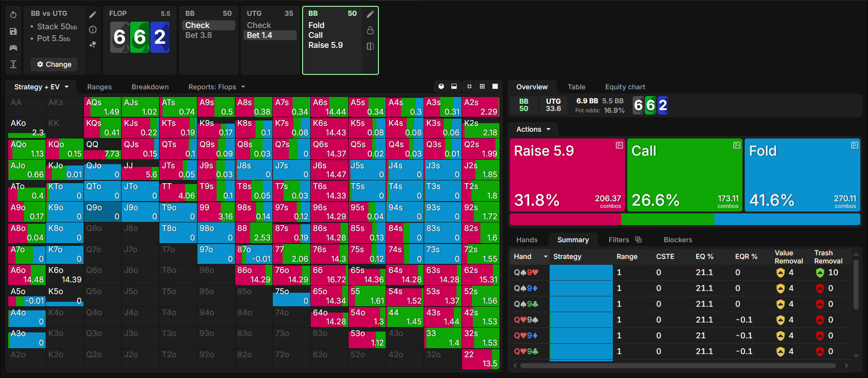
Task: Open Call card details icon
Action: [737, 145]
